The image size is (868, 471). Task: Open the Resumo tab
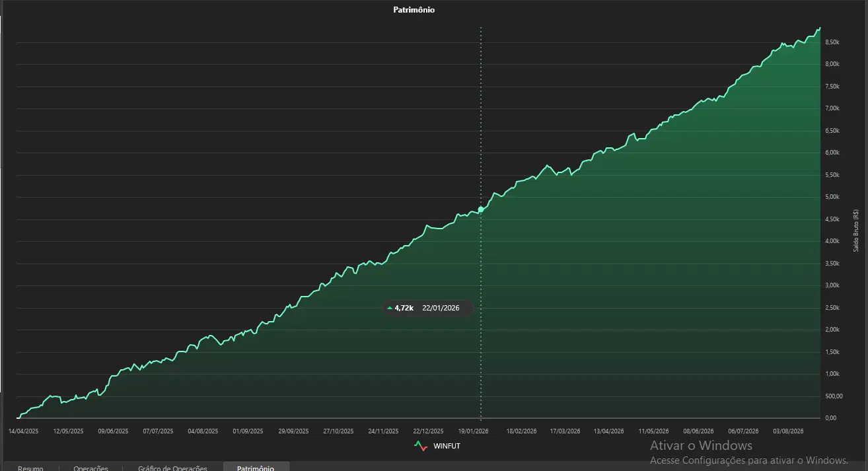click(x=30, y=468)
